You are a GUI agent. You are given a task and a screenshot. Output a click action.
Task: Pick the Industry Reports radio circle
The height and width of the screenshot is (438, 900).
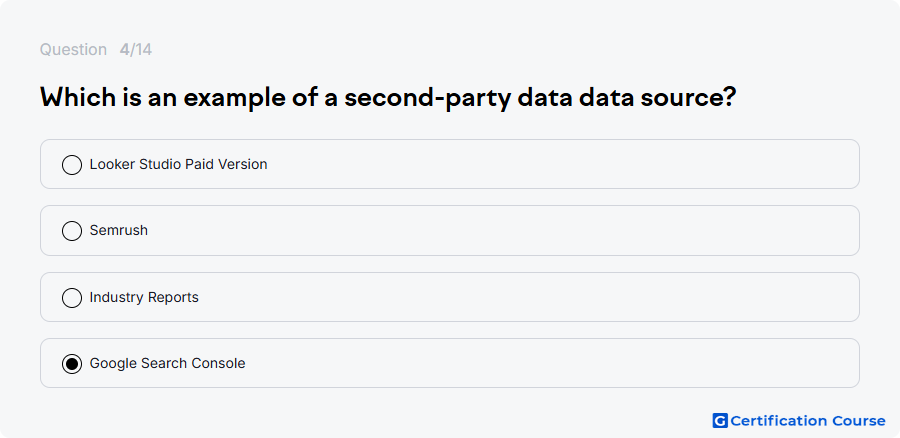72,297
